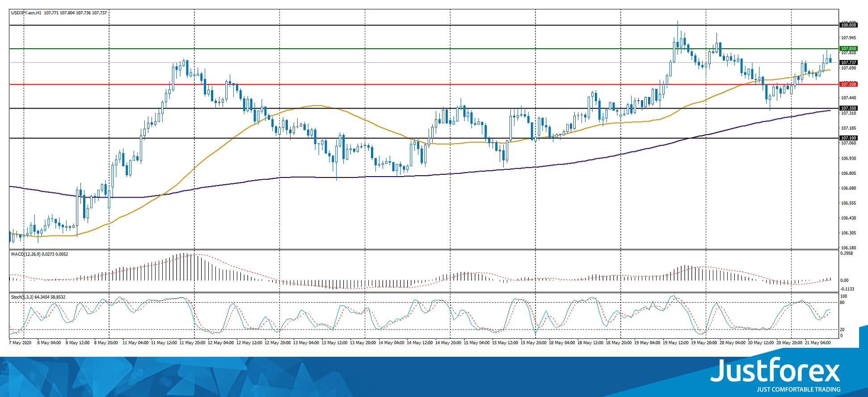Click the 106.680 price axis value

tap(848, 188)
